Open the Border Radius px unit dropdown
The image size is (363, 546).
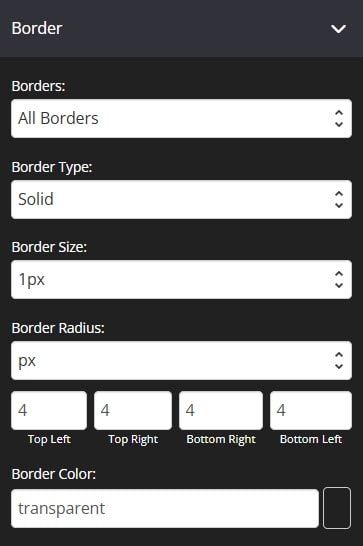pyautogui.click(x=181, y=360)
